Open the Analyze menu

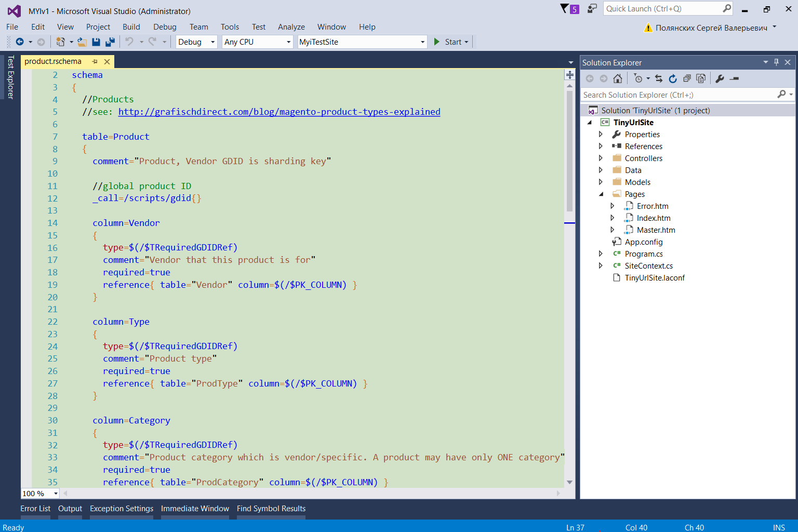tap(291, 27)
